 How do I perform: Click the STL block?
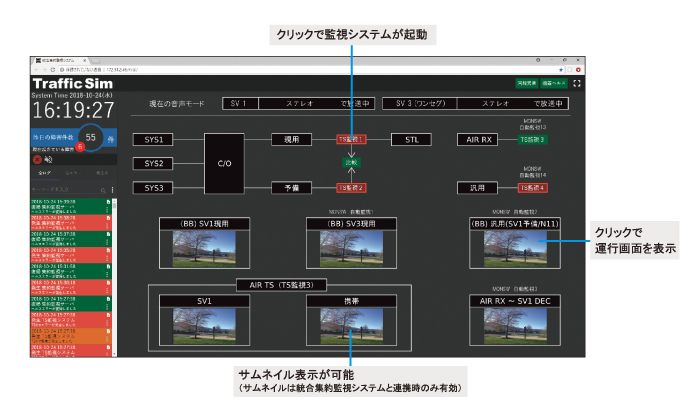coord(411,140)
